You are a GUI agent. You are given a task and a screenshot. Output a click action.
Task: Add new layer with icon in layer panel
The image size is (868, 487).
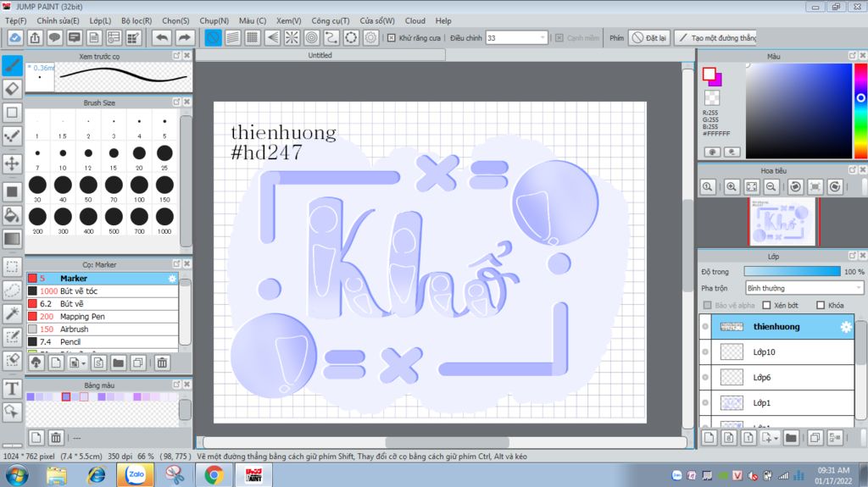point(709,438)
